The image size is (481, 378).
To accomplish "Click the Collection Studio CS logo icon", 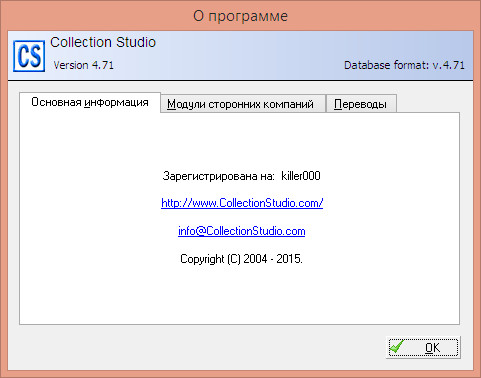I will pyautogui.click(x=29, y=56).
